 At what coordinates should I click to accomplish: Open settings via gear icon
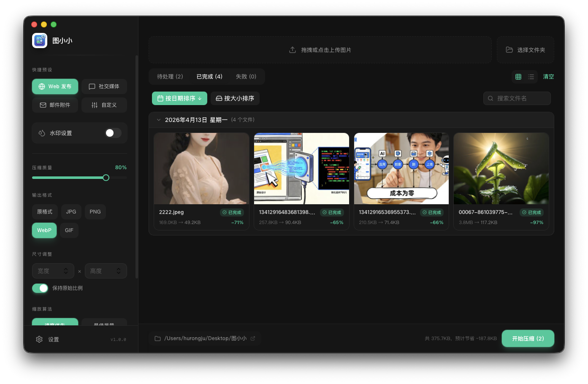[39, 339]
